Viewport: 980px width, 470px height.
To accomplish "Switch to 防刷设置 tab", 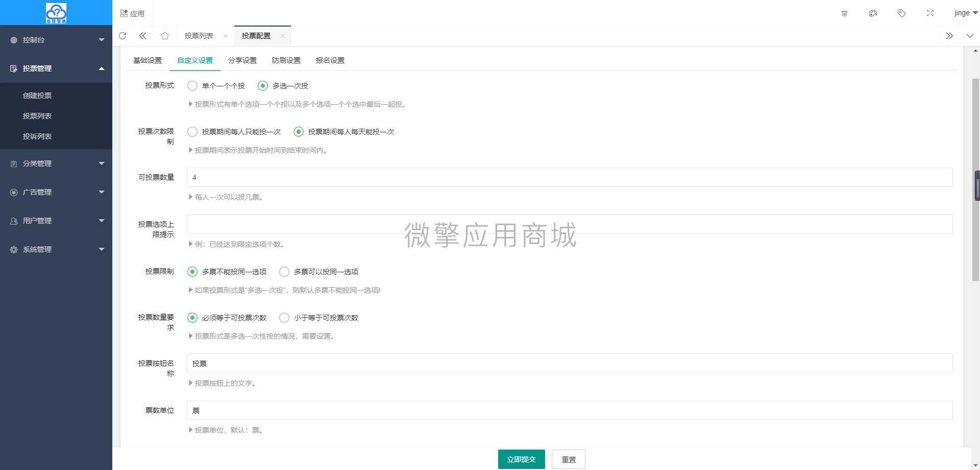I will 286,60.
